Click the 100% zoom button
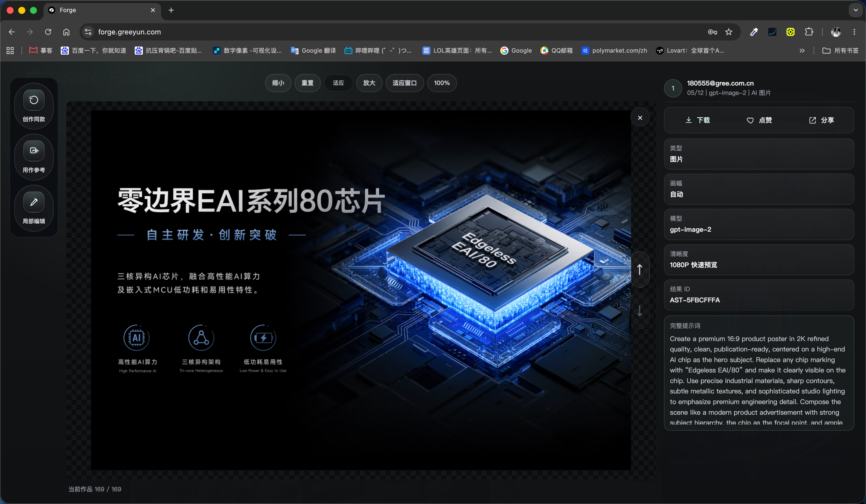This screenshot has height=504, width=866. (442, 83)
